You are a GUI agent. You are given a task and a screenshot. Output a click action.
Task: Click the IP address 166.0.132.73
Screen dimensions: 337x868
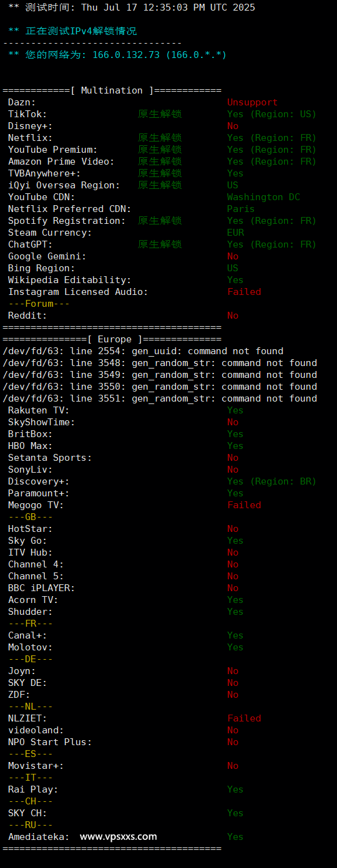(x=126, y=55)
